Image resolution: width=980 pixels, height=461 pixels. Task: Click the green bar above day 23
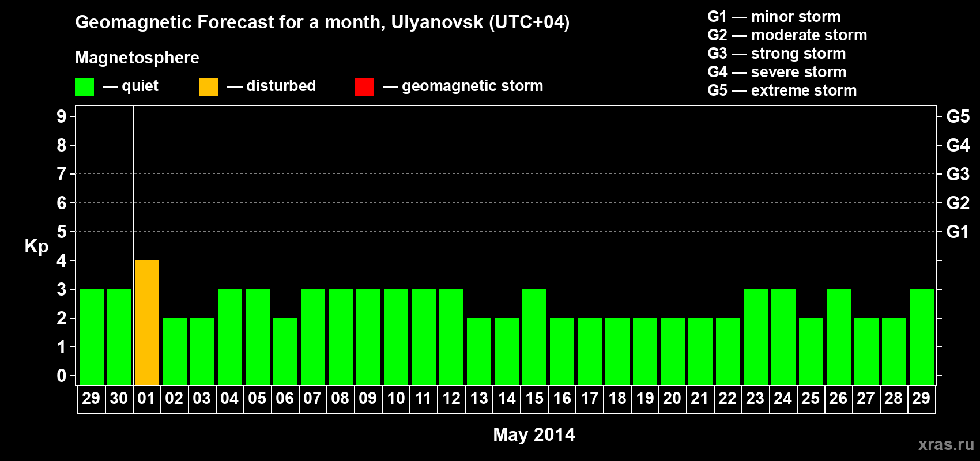point(756,337)
